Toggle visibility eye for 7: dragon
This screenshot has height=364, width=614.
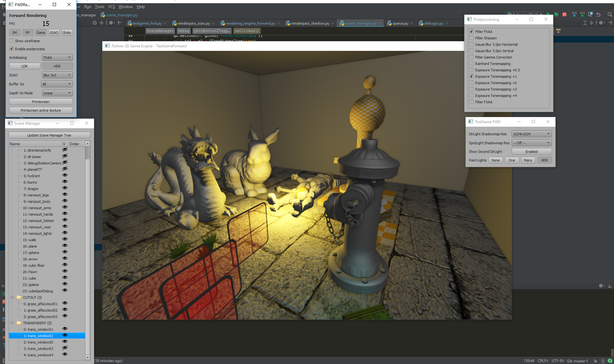[x=65, y=188]
